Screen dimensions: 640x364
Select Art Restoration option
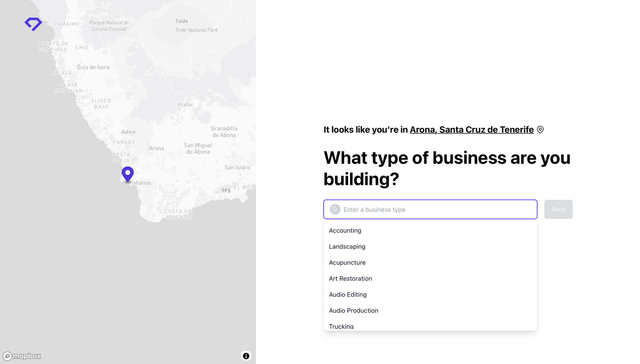tap(350, 278)
